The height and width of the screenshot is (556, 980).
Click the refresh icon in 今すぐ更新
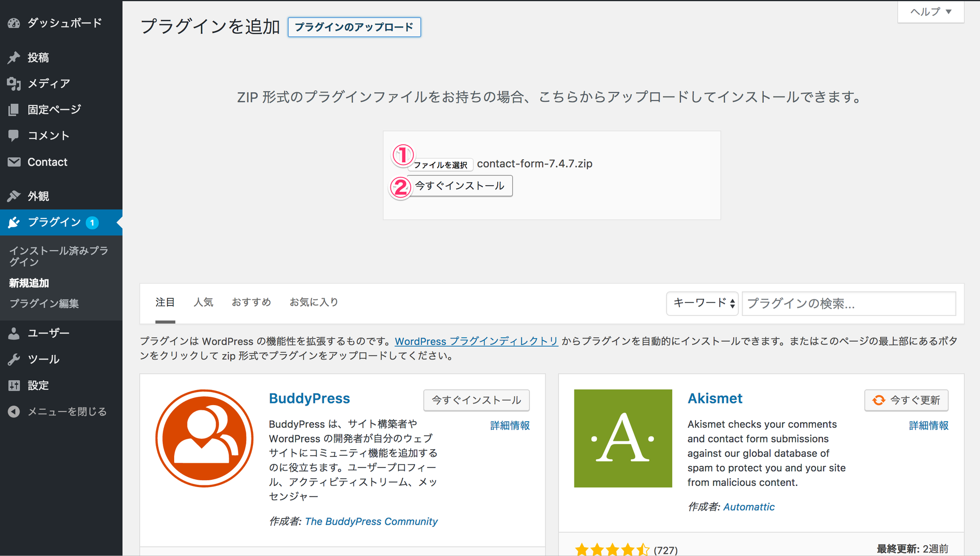click(x=878, y=400)
